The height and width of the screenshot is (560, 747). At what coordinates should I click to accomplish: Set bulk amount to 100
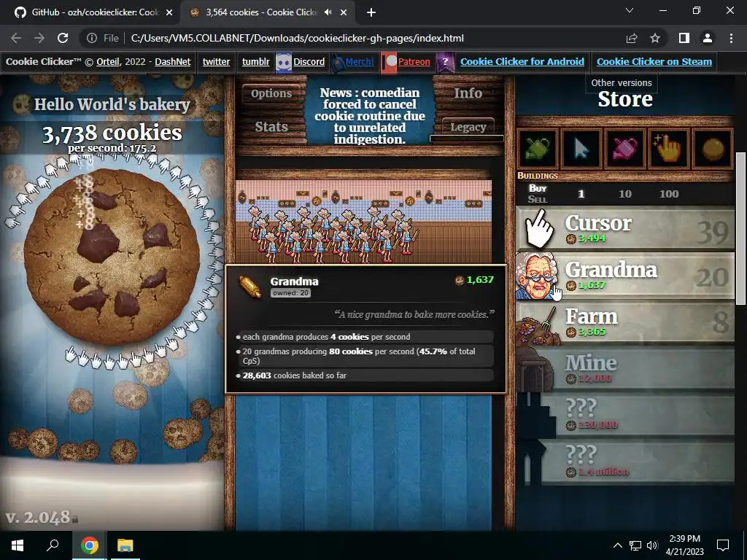(669, 194)
